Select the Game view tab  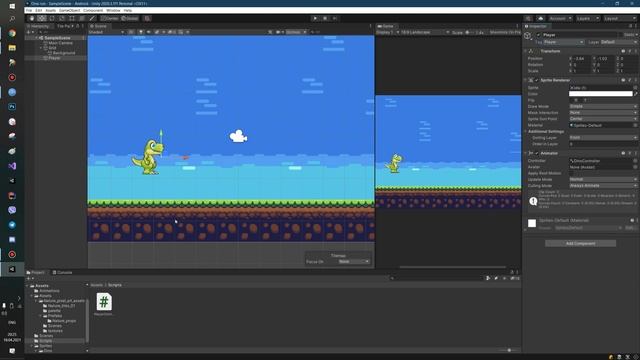point(385,26)
